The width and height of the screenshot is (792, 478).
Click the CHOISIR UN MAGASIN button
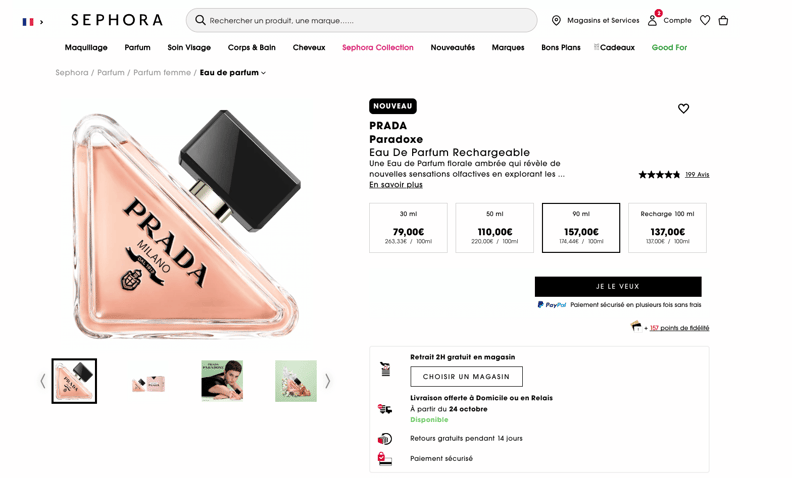(x=466, y=377)
